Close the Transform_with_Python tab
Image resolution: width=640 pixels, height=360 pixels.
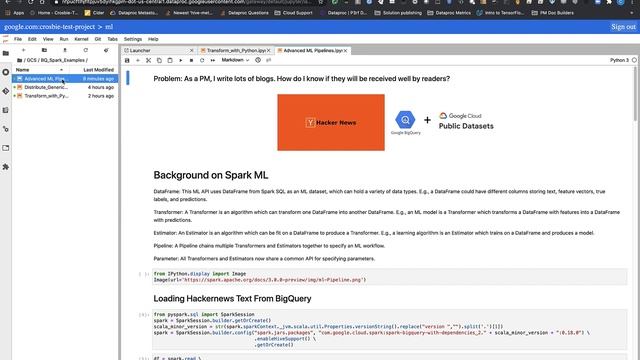(x=269, y=51)
